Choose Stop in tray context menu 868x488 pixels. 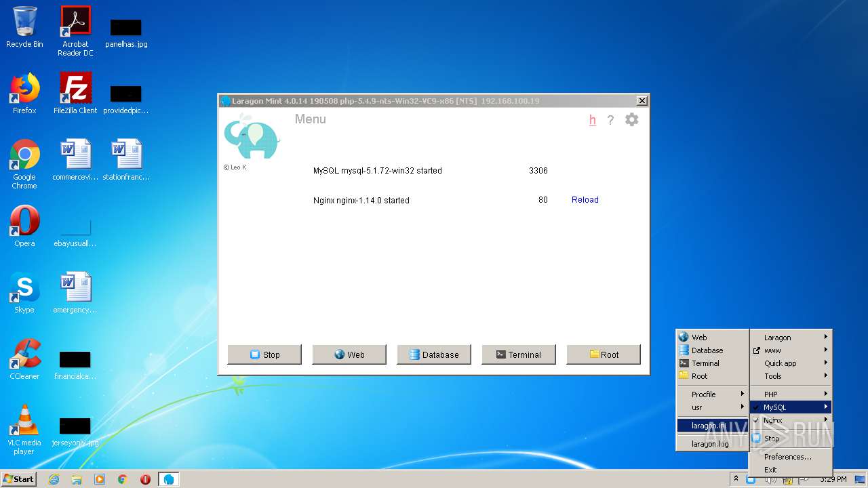tap(791, 439)
